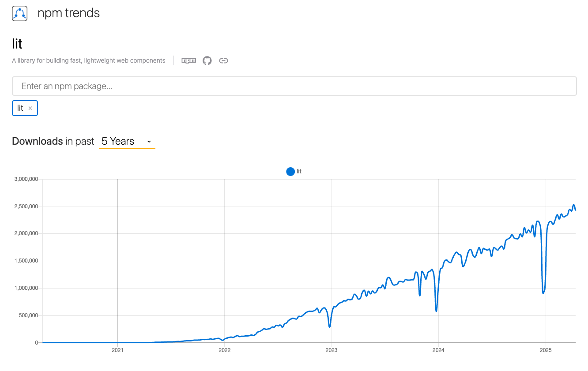Select the lit chip below the search bar

coord(20,108)
